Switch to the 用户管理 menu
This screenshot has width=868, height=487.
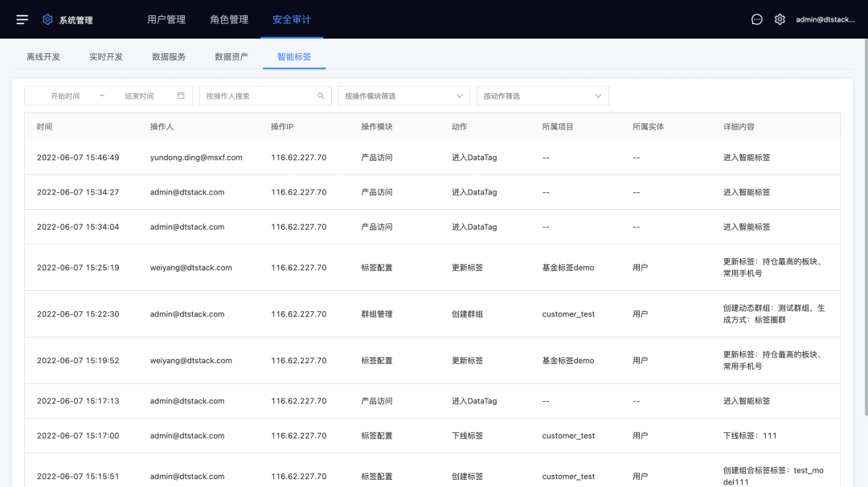click(x=166, y=19)
